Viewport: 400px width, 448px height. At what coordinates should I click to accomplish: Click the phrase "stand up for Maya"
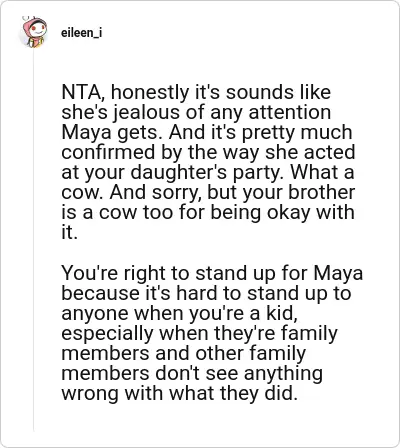279,273
